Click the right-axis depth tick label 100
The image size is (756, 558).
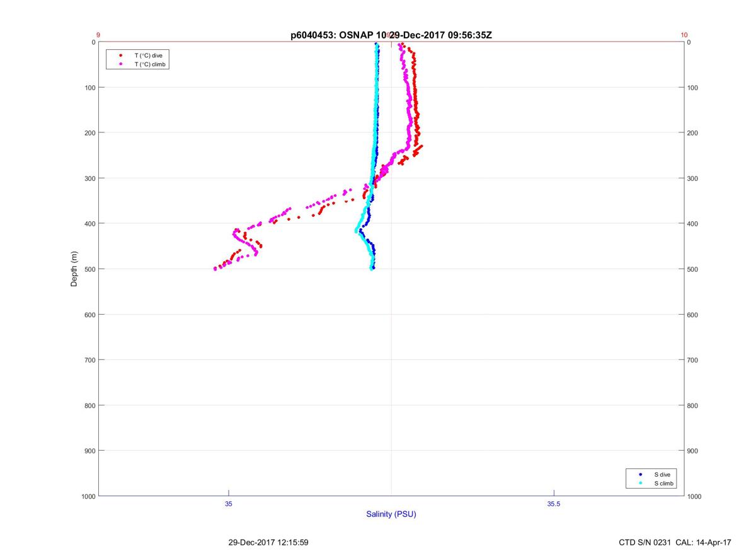[x=693, y=88]
